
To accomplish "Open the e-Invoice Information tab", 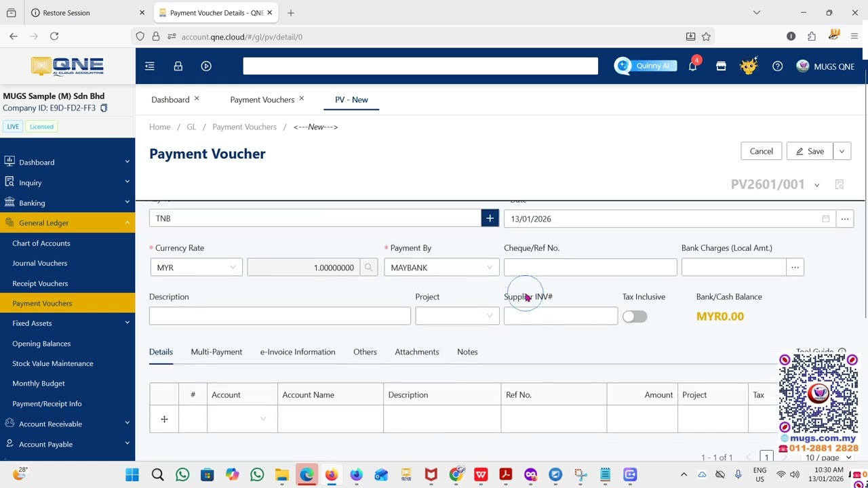I will 298,352.
